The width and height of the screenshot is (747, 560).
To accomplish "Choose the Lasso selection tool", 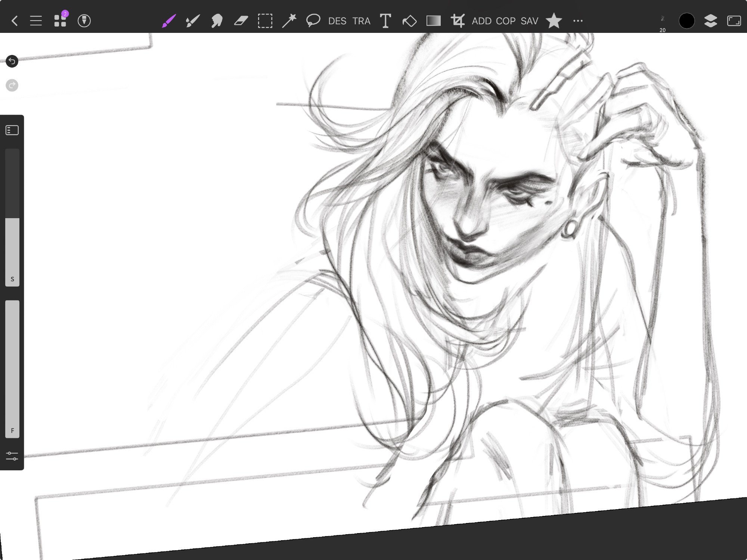I will [313, 21].
